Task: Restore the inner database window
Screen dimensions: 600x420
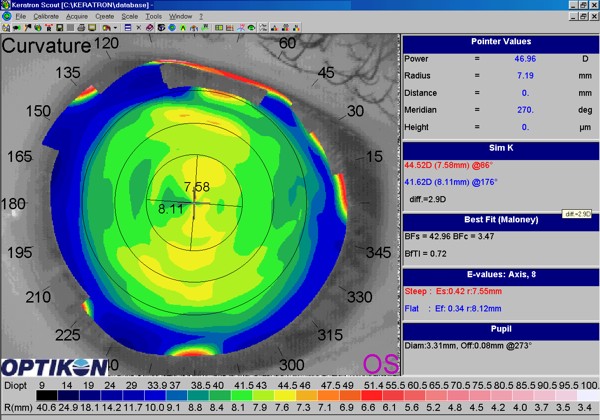Action: (581, 17)
